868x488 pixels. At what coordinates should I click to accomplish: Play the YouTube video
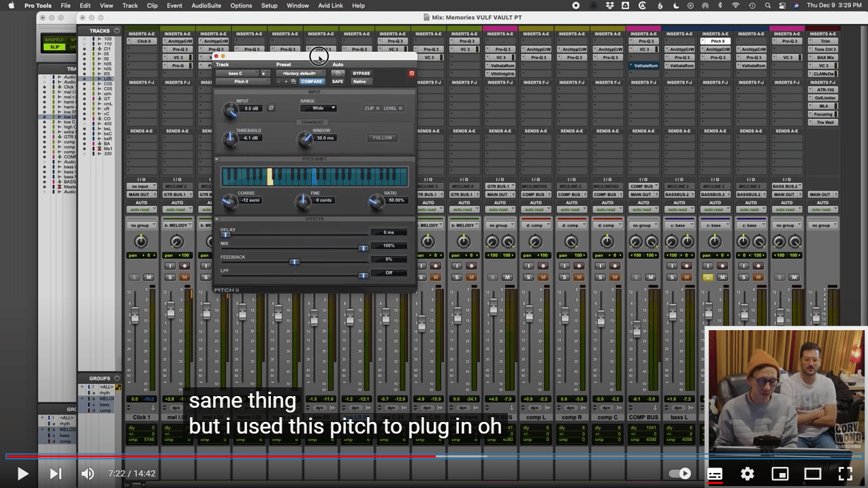22,474
